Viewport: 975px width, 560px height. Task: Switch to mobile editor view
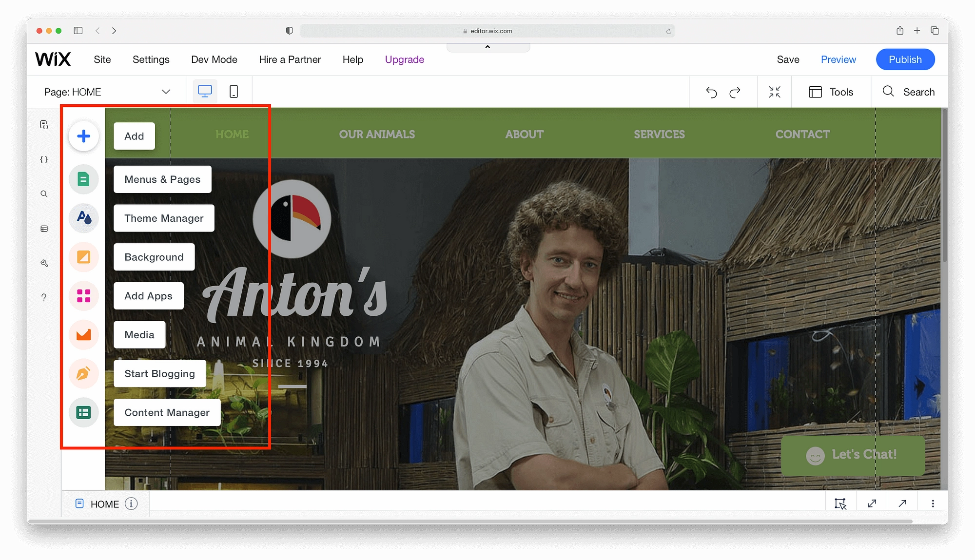point(234,92)
